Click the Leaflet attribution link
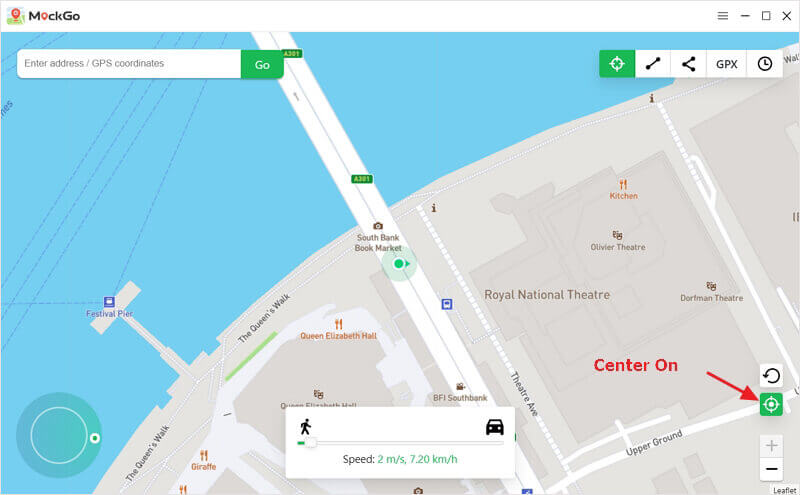The width and height of the screenshot is (800, 495). pos(785,490)
